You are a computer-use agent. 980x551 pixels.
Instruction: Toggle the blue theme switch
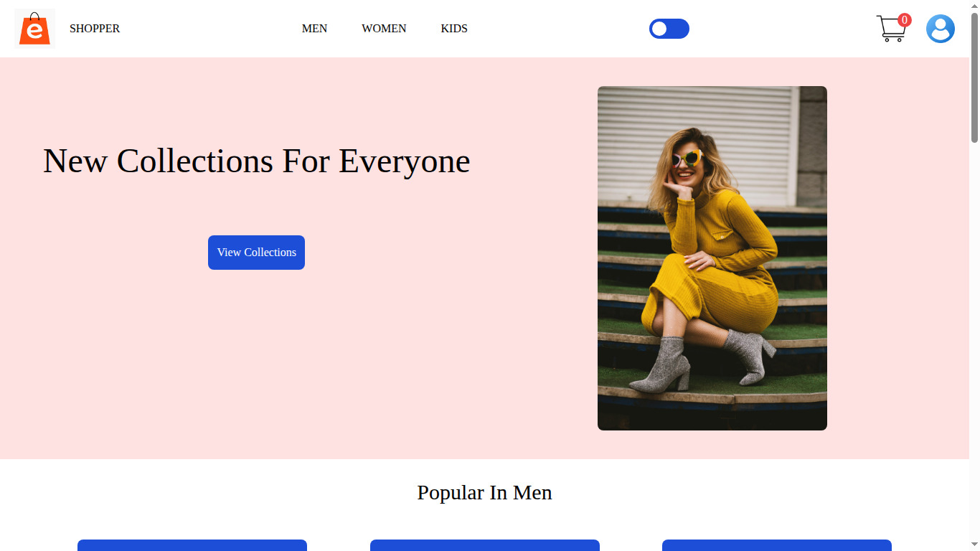tap(669, 29)
